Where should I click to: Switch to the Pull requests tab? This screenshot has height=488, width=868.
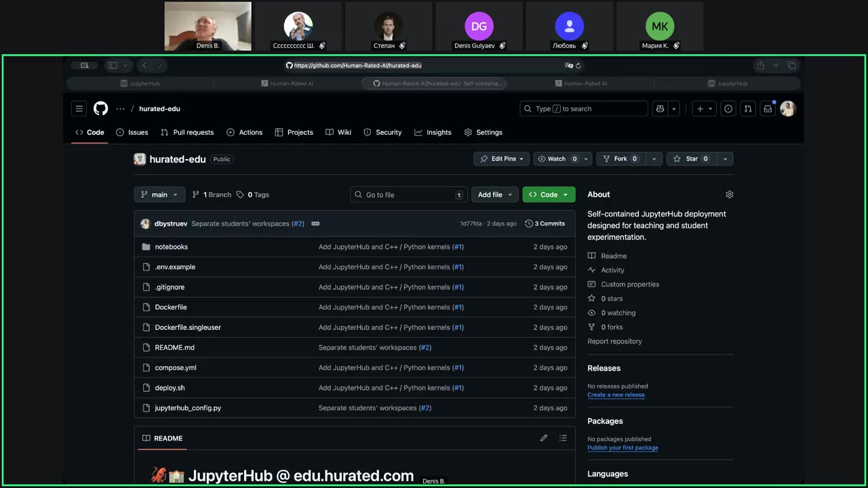[x=187, y=132]
